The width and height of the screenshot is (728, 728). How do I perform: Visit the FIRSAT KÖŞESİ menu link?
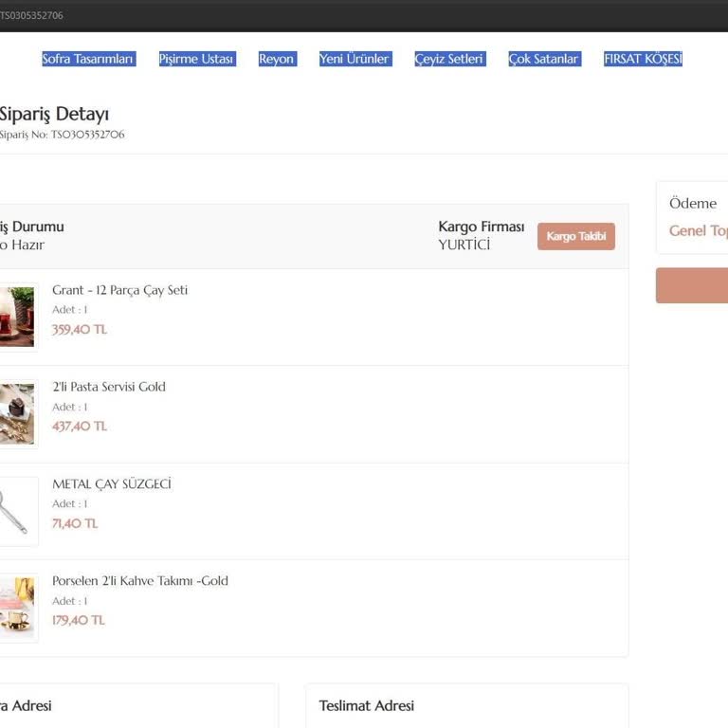pos(643,59)
